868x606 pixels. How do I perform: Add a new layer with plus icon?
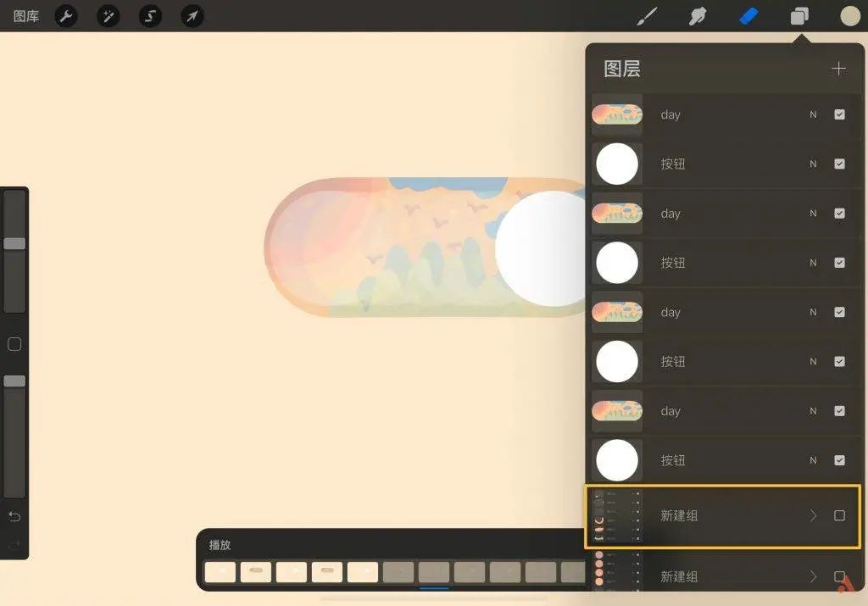pyautogui.click(x=838, y=69)
